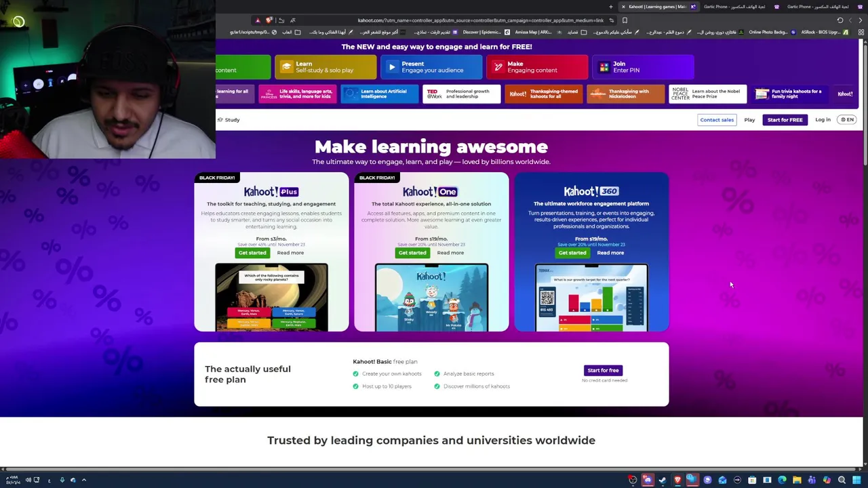The width and height of the screenshot is (868, 488).
Task: Open the Discord taskbar icon
Action: point(648,480)
